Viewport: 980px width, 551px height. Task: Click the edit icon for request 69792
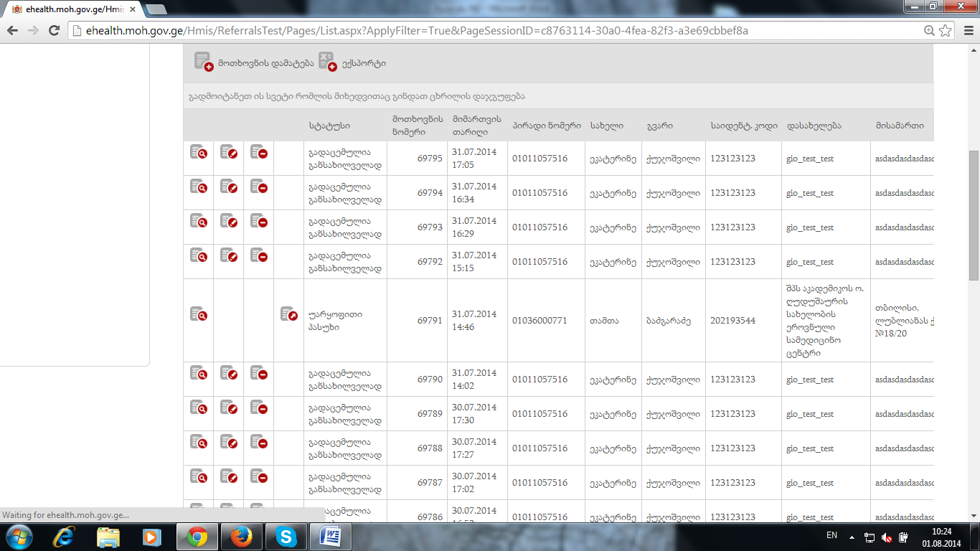[229, 255]
